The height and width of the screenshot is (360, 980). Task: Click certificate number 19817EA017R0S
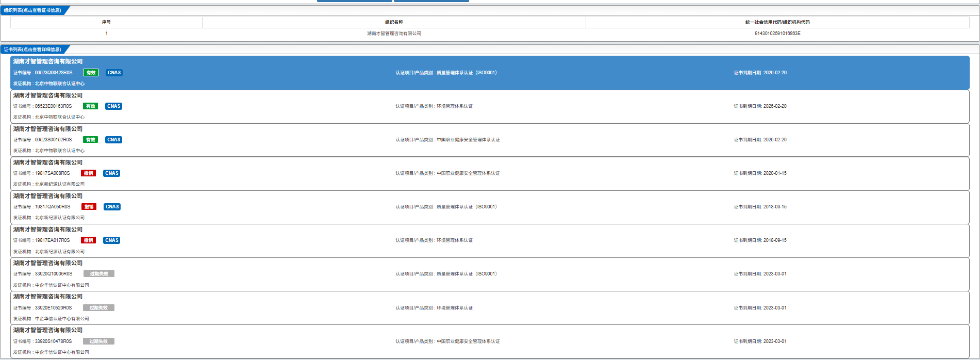pos(52,240)
